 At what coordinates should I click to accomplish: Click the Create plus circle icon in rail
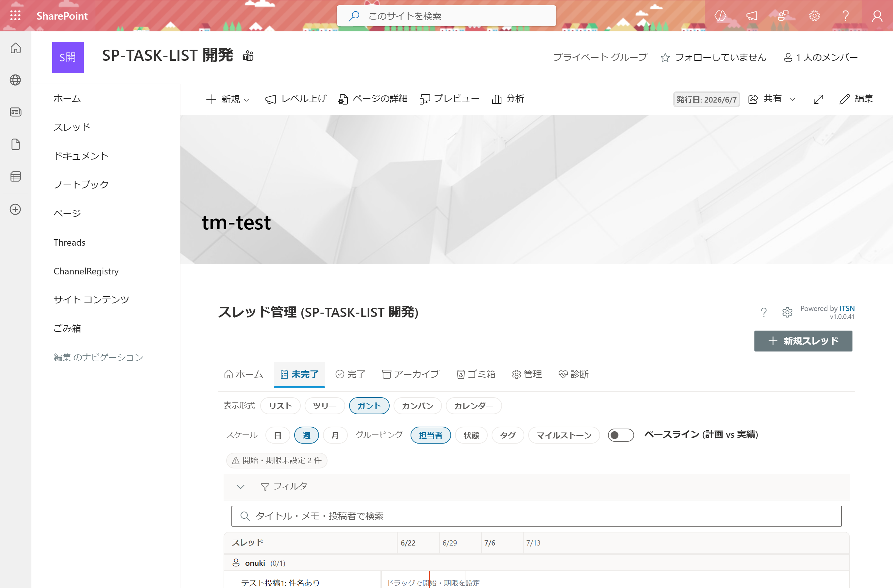15,209
